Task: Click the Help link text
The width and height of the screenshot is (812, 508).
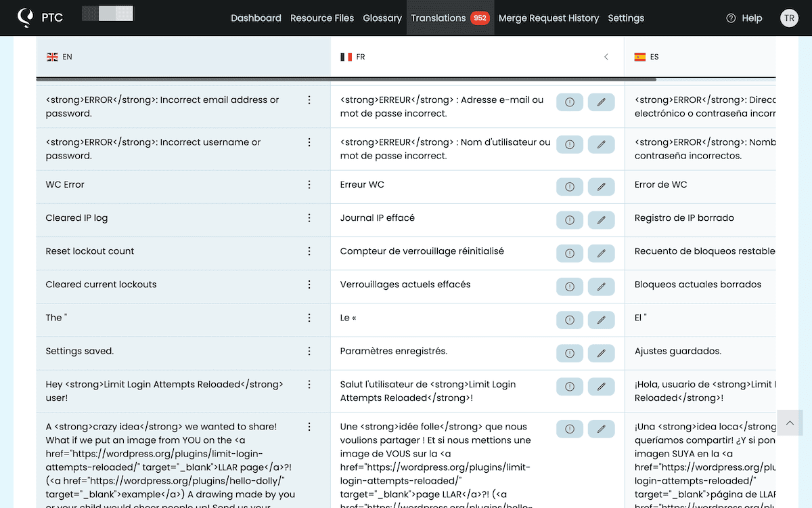Action: pyautogui.click(x=752, y=18)
